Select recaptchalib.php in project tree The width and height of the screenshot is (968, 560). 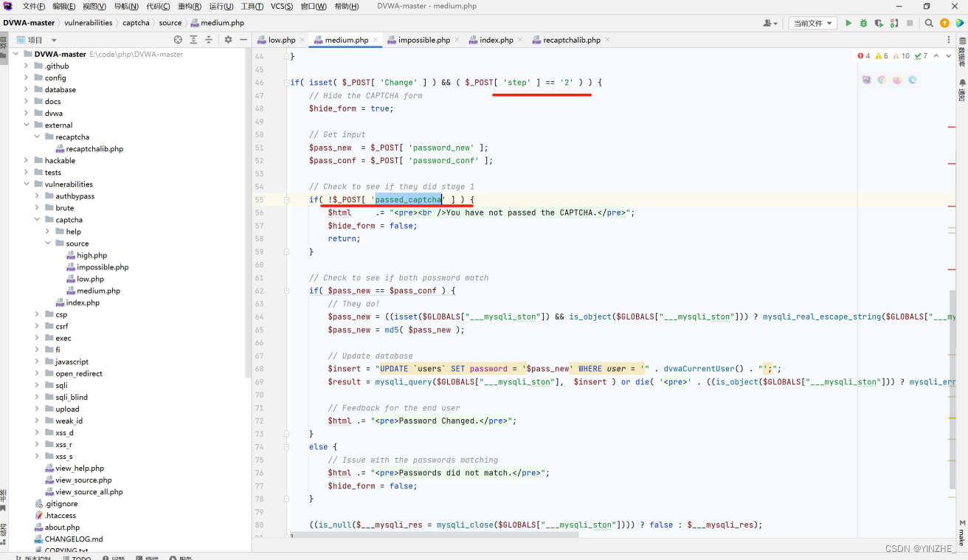click(94, 148)
